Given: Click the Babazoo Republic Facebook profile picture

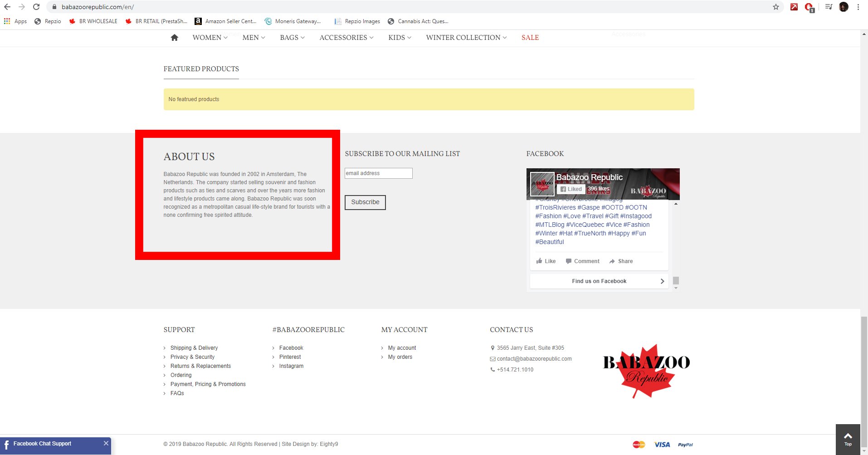Looking at the screenshot, I should click(542, 184).
